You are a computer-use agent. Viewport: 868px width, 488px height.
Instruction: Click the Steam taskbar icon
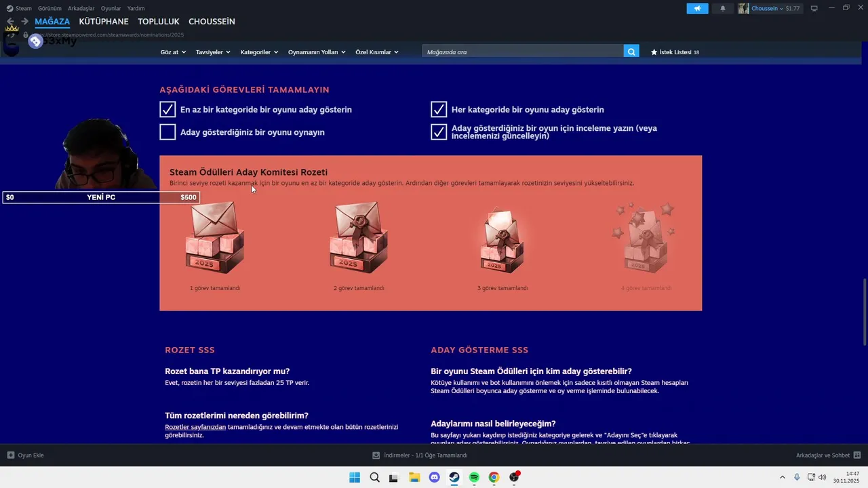[x=454, y=477]
